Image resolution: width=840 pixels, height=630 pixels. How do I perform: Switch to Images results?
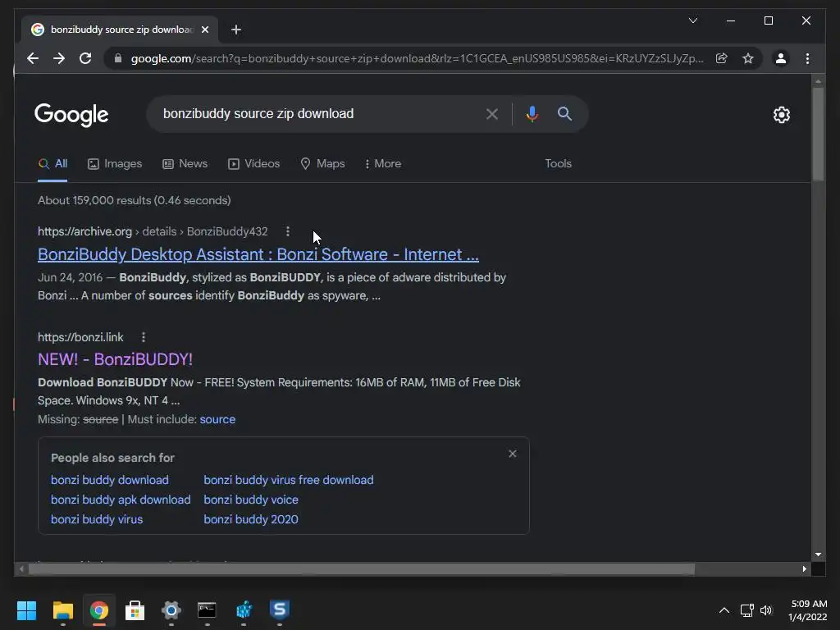tap(115, 163)
